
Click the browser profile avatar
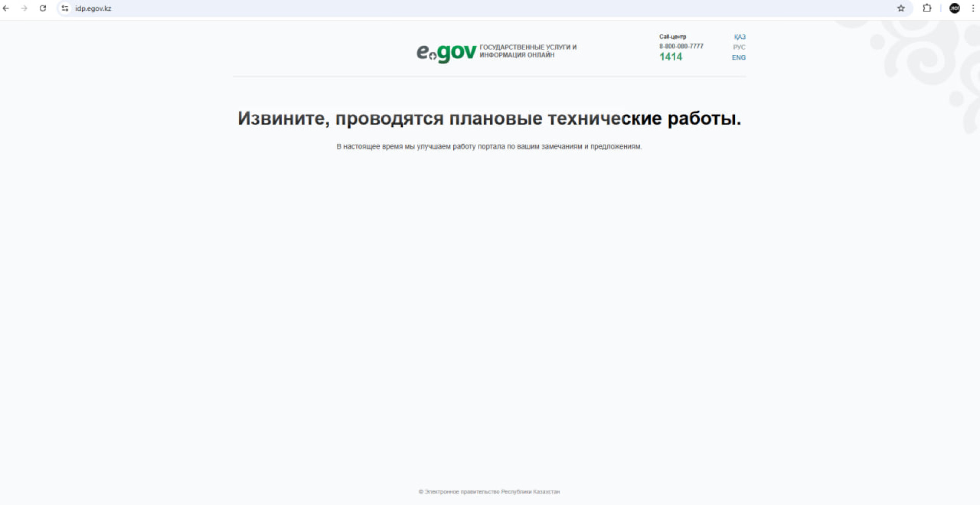954,8
